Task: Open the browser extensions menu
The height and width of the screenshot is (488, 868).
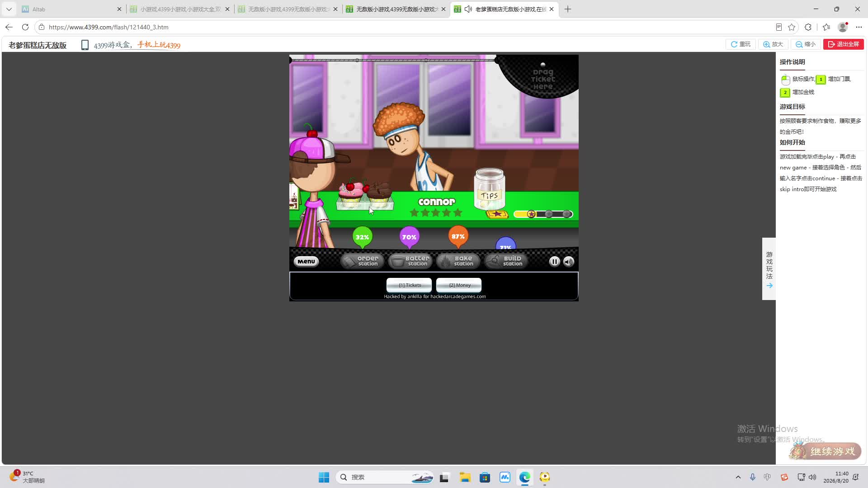Action: coord(808,27)
